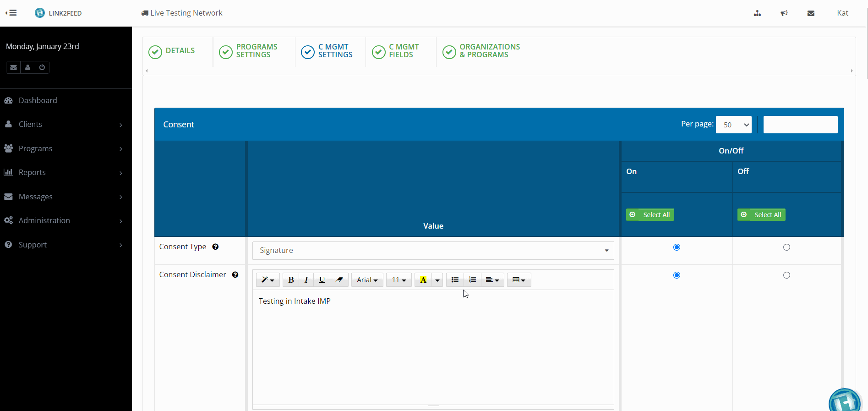Expand the Arial font family dropdown
This screenshot has height=411, width=868.
pyautogui.click(x=367, y=280)
